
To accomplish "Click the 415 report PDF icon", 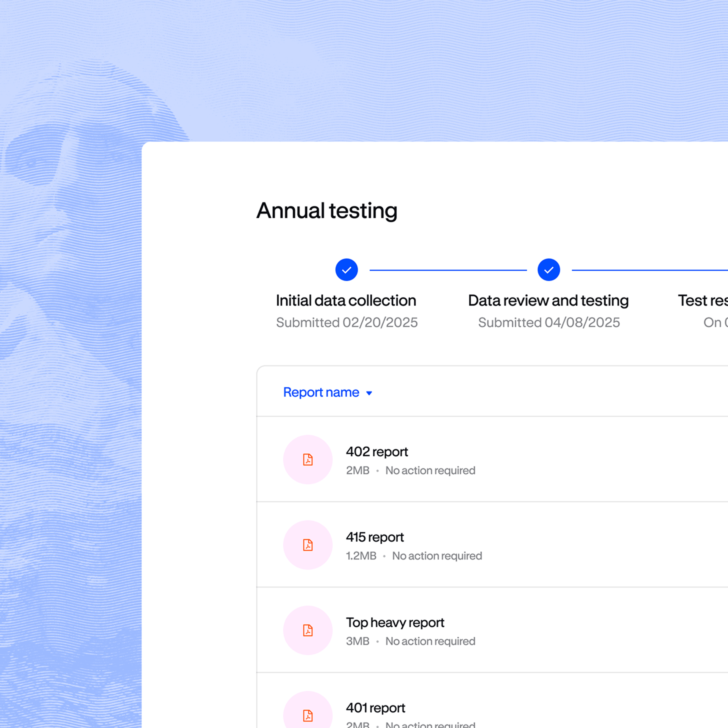I will tap(308, 545).
